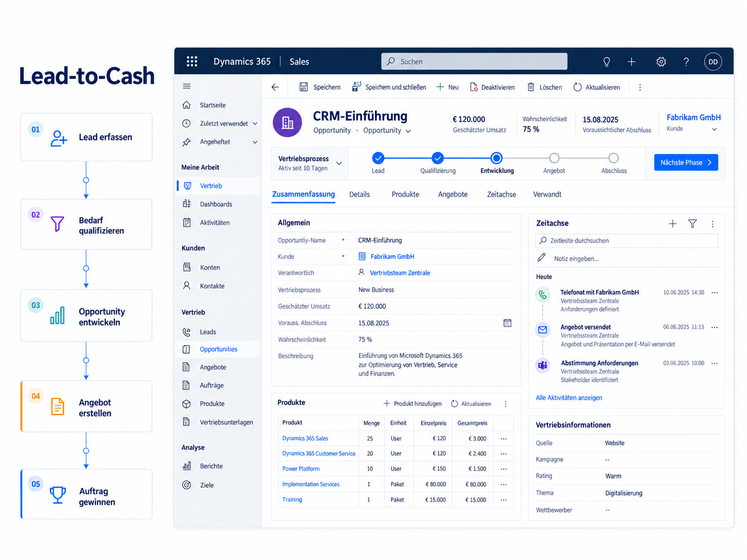747x560 pixels.
Task: Add a new Zeitachse entry with plus icon
Action: [x=673, y=223]
